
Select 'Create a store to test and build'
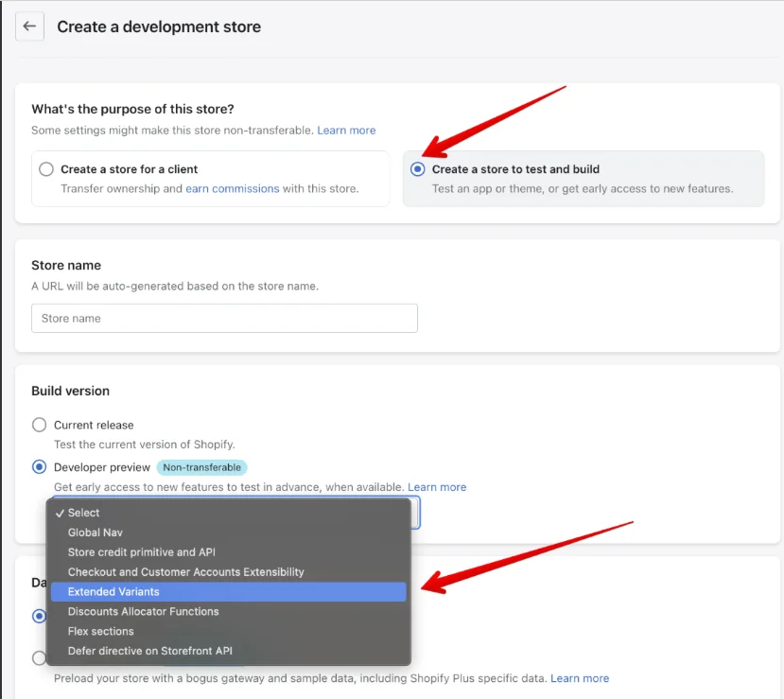(417, 169)
